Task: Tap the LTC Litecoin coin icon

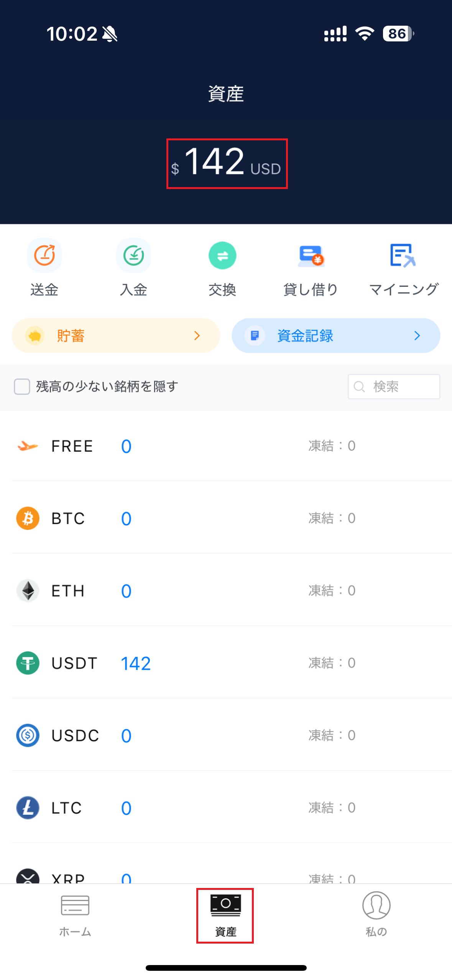Action: click(28, 808)
